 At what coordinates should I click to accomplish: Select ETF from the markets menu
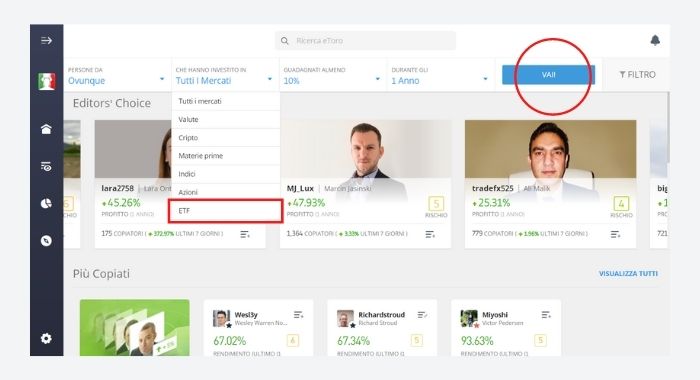pos(225,211)
